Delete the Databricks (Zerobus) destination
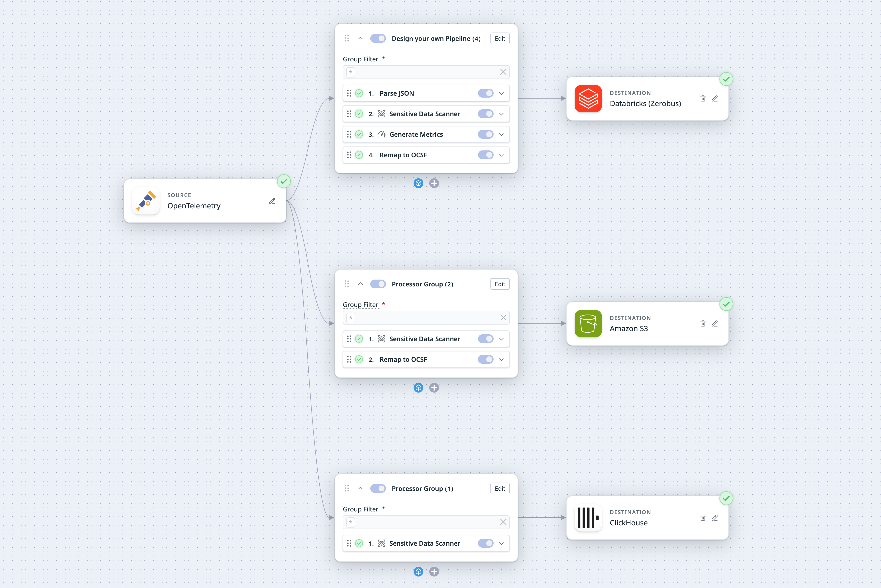881x588 pixels. tap(703, 99)
